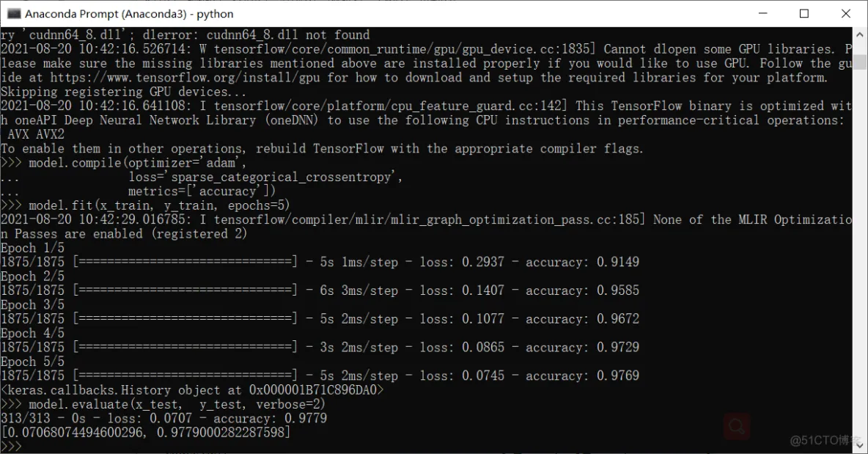This screenshot has width=868, height=454.
Task: Click loss value 0.2937
Action: click(483, 262)
